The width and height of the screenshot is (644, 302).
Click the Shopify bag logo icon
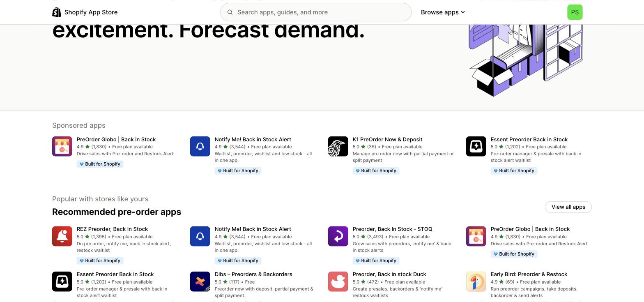pyautogui.click(x=57, y=12)
